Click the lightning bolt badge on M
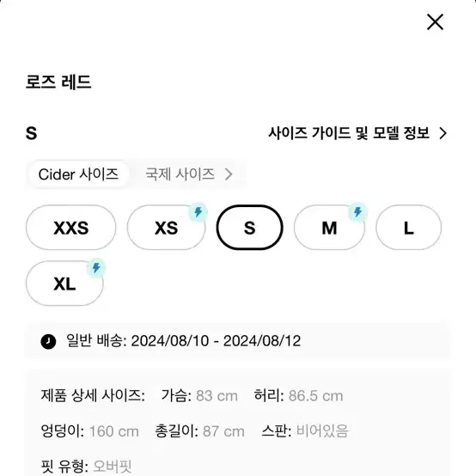The height and width of the screenshot is (476, 476). tap(358, 211)
